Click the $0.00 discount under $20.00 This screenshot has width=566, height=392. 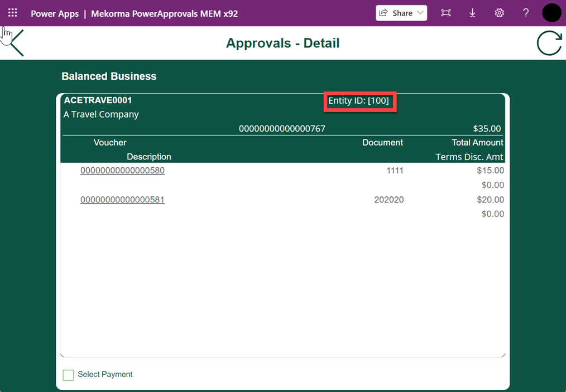[x=493, y=214]
